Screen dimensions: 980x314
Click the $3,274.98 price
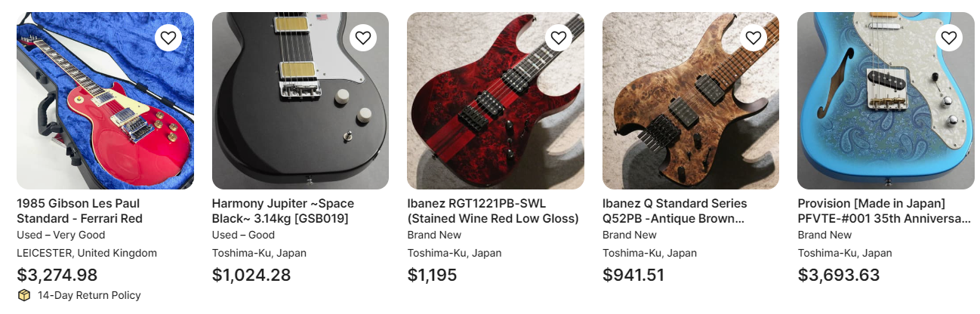pos(57,275)
